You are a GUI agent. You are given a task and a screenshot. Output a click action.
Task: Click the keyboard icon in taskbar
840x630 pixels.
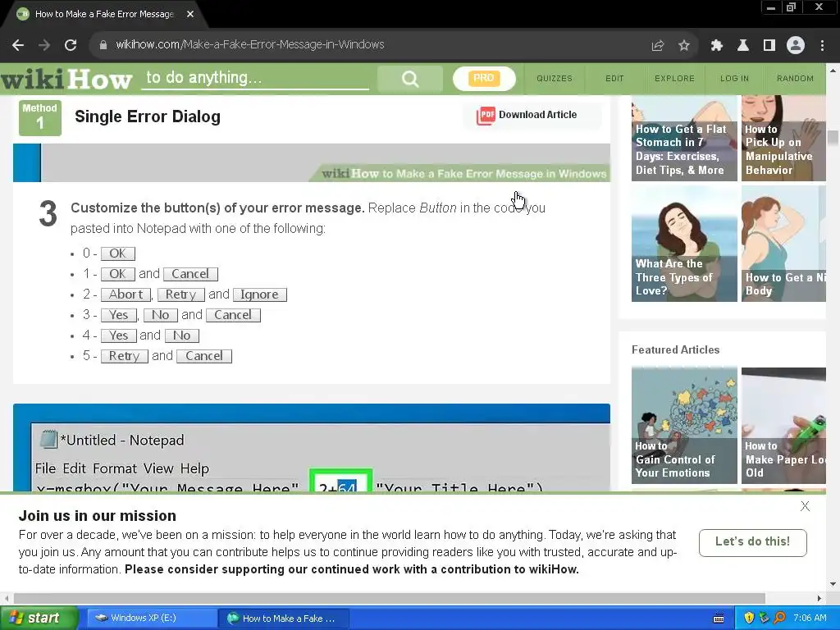click(x=719, y=619)
